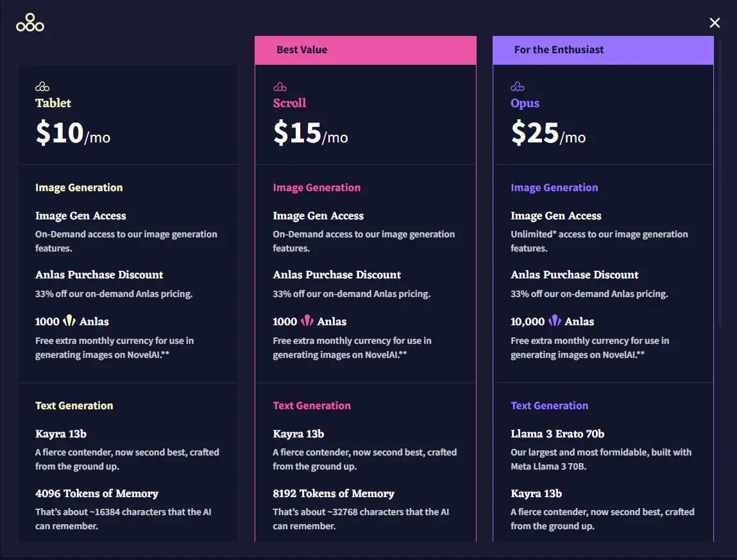The image size is (737, 560).
Task: Select the Opus $25/mo plan
Action: coord(548,133)
